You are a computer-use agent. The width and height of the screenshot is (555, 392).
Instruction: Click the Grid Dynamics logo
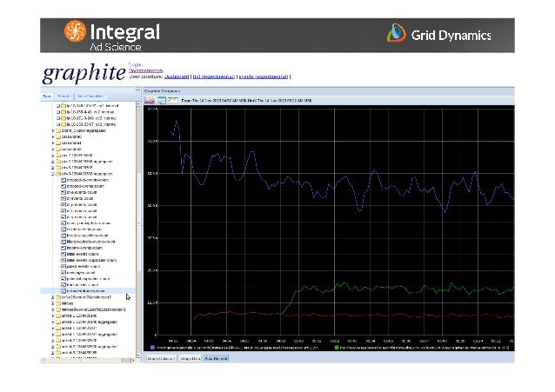click(x=438, y=34)
